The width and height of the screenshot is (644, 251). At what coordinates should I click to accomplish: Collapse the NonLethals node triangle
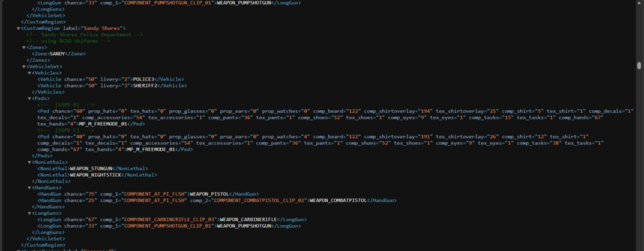pyautogui.click(x=29, y=163)
